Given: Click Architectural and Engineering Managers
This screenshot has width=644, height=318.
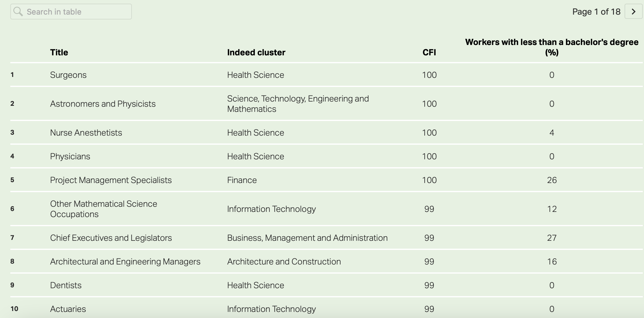Looking at the screenshot, I should tap(125, 261).
